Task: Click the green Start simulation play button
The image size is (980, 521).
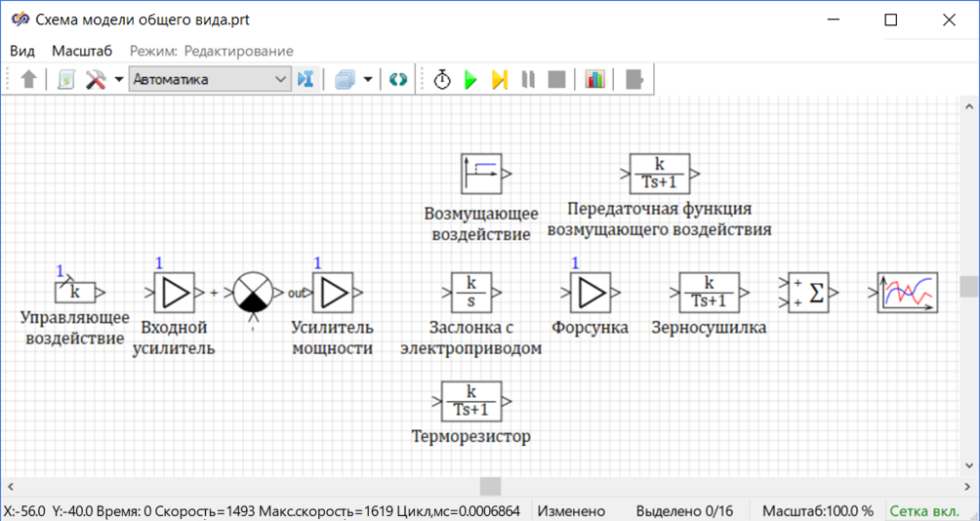Action: [470, 80]
